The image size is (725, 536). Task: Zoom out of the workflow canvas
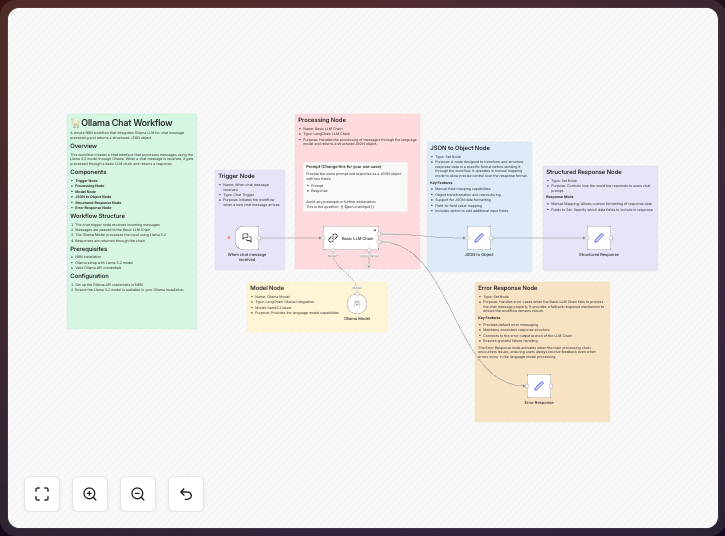[x=138, y=494]
